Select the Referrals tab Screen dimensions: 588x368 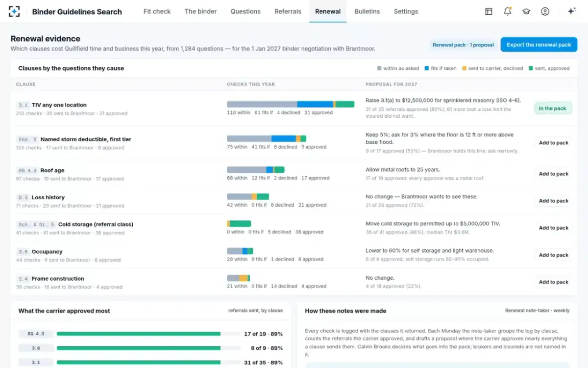288,11
